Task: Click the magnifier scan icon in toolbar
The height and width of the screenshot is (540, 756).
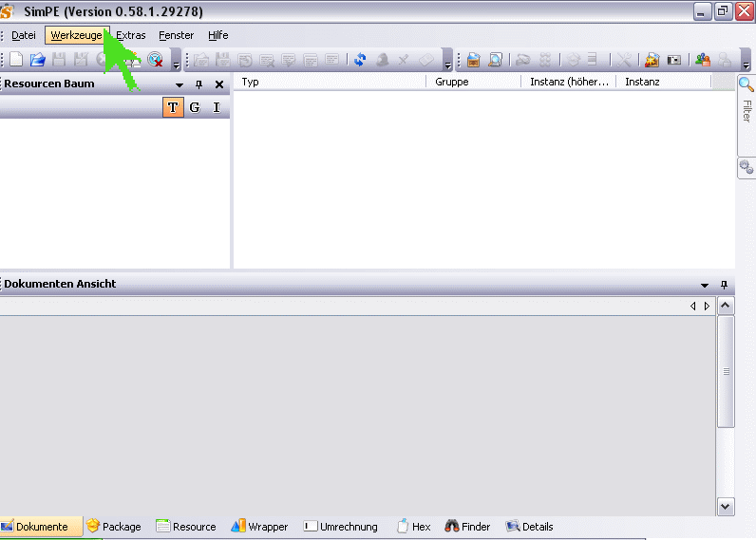Action: coord(495,60)
